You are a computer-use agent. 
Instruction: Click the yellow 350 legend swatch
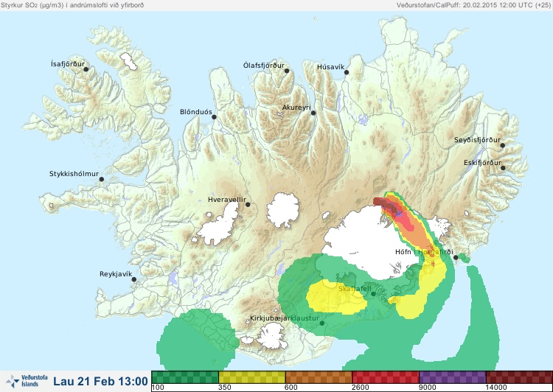(252, 377)
